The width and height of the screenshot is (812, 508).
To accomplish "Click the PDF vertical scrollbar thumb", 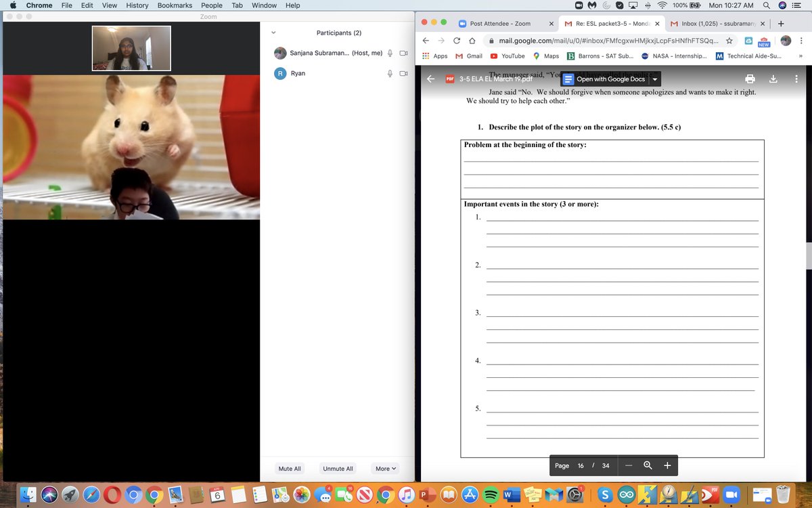I will (809, 255).
